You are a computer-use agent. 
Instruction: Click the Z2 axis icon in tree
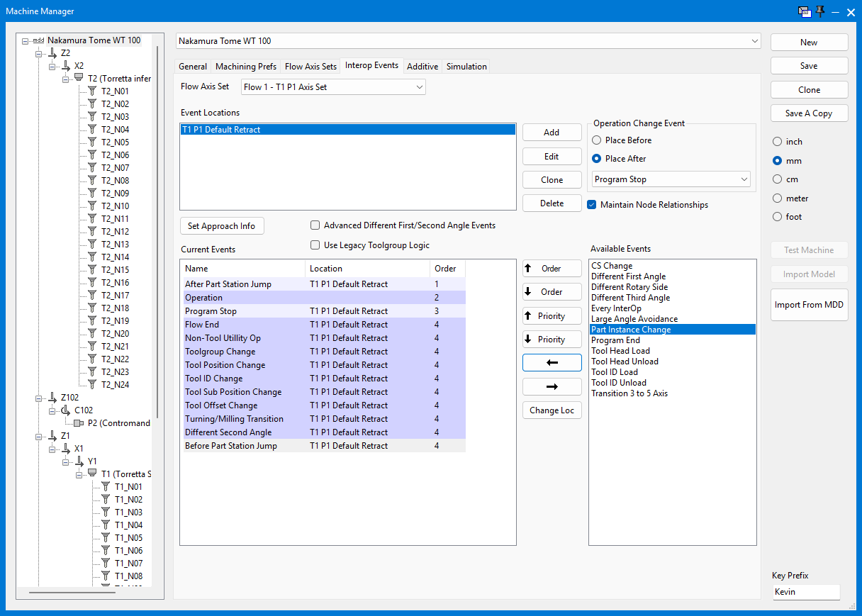[52, 53]
